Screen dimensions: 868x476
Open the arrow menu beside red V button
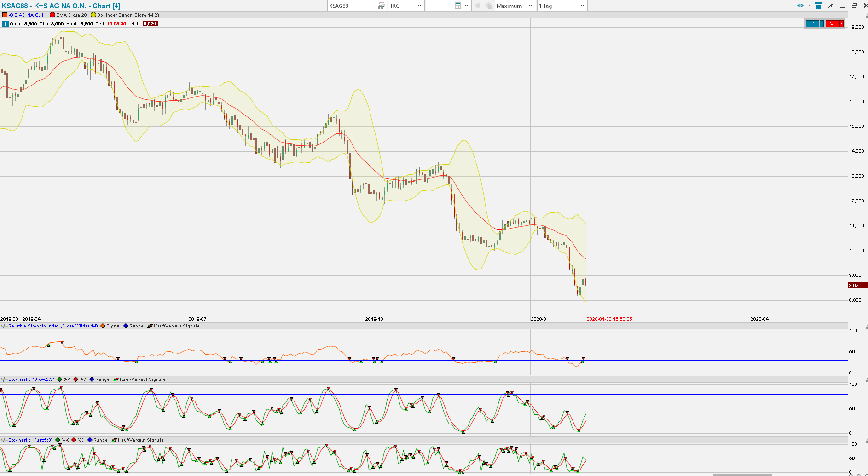841,24
